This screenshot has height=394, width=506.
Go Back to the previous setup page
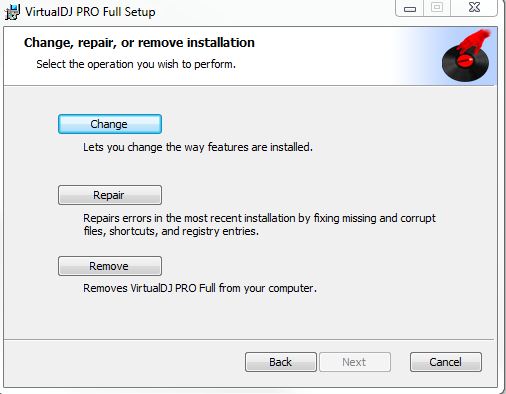[x=281, y=362]
